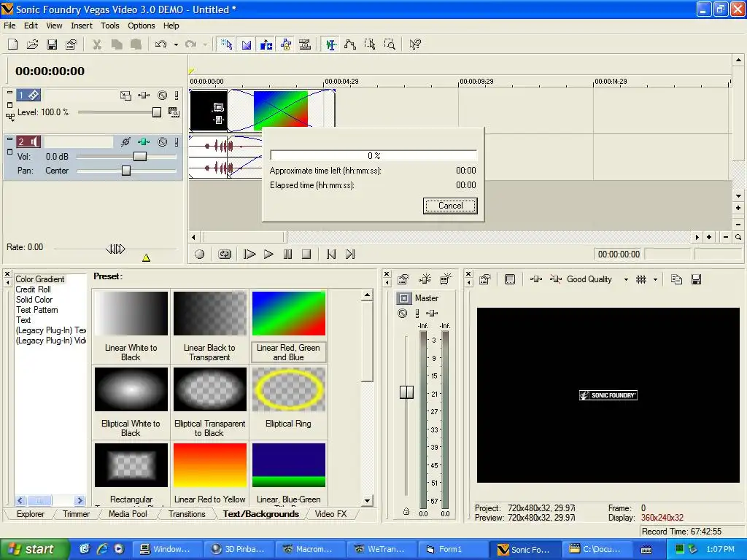Open the Undo history dropdown arrow
The image size is (747, 560).
176,44
